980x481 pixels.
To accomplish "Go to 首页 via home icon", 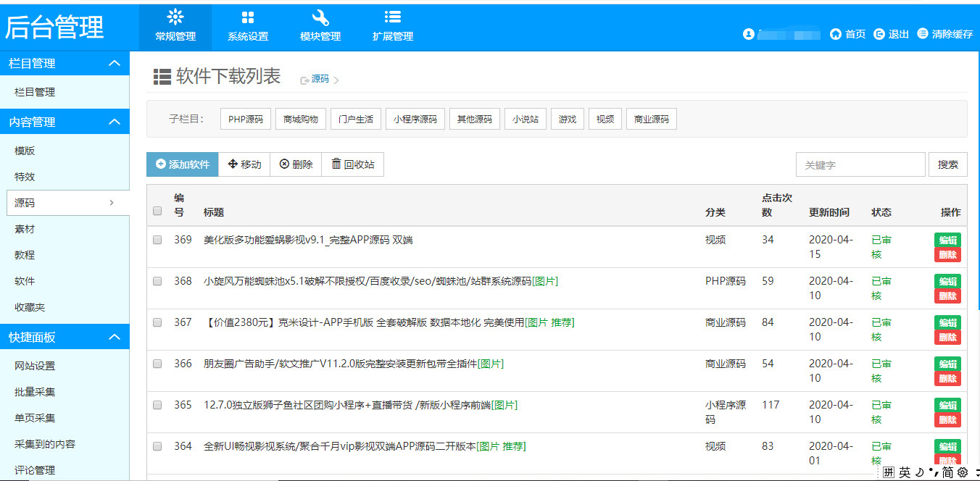I will (836, 34).
